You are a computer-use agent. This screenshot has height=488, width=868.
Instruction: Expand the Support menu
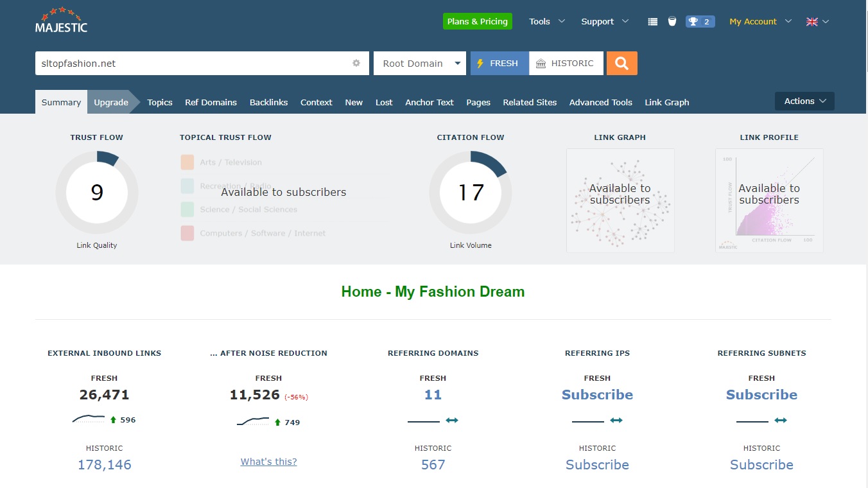click(x=605, y=21)
